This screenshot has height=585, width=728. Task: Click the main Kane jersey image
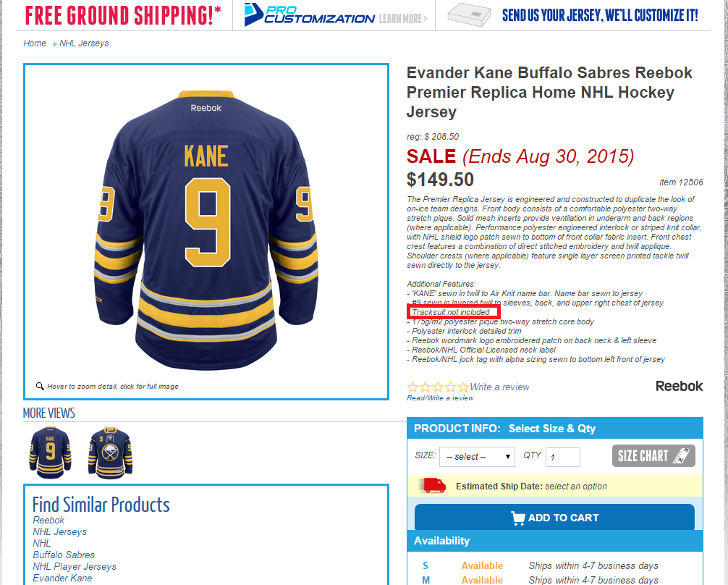tap(206, 231)
